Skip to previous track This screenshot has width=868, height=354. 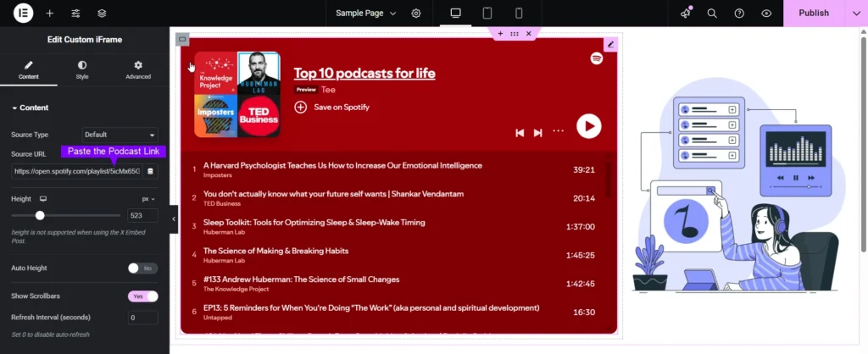[520, 133]
